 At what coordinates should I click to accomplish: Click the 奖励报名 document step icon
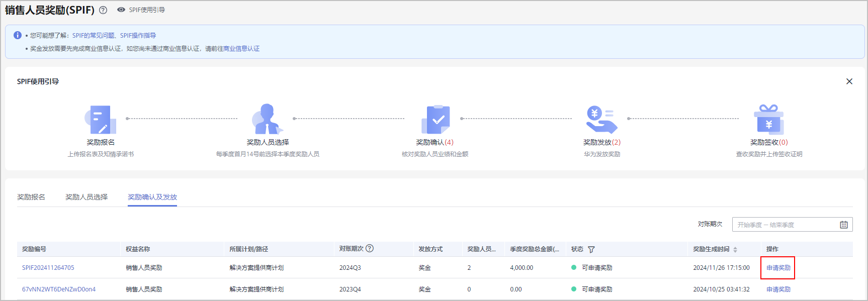pyautogui.click(x=100, y=119)
